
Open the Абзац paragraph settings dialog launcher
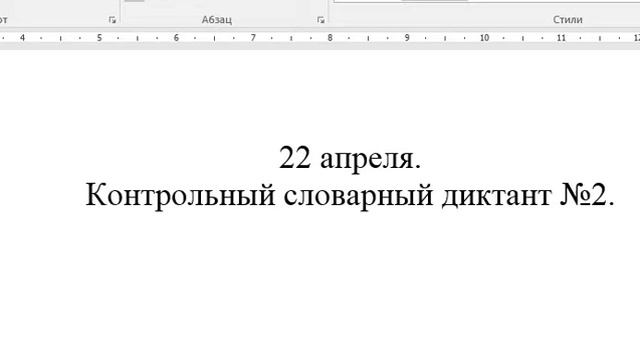pos(321,20)
